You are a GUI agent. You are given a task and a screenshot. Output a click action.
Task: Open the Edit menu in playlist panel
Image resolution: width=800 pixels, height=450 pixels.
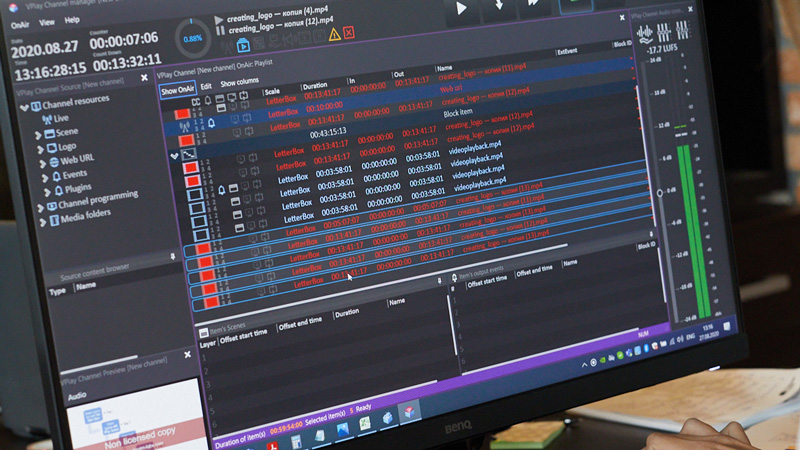pos(206,86)
